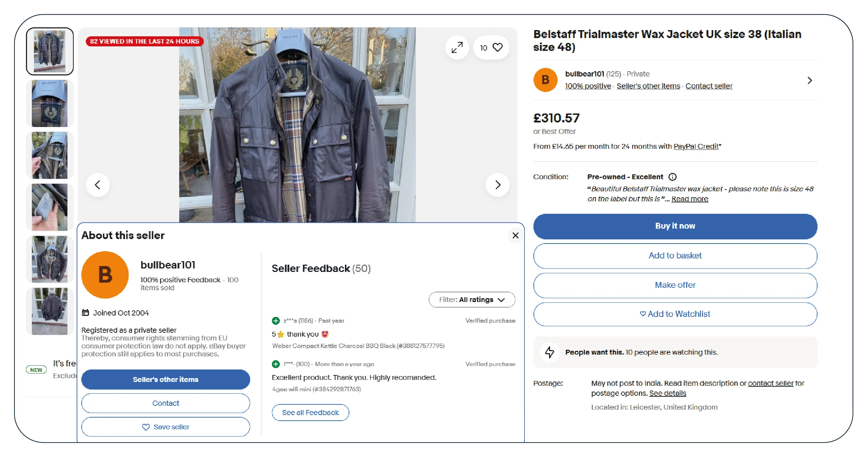Select the fourth thumbnail showing jacket fabric
Viewport: 868px width, 457px height.
(49, 207)
